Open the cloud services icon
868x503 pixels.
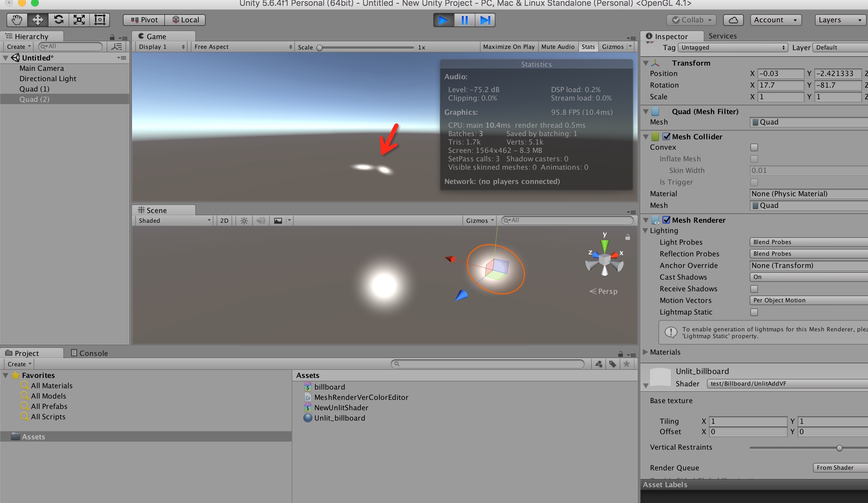pos(733,20)
